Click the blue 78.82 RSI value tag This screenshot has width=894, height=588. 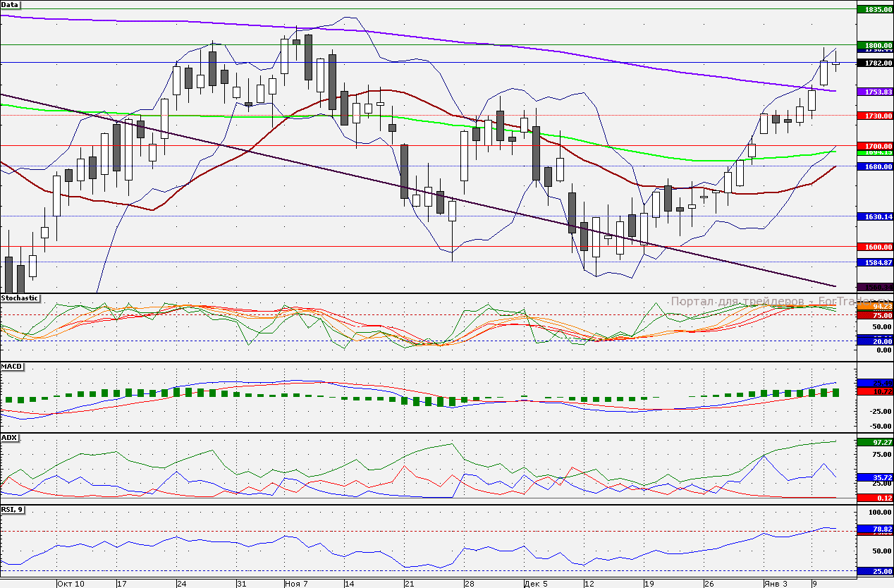(875, 529)
